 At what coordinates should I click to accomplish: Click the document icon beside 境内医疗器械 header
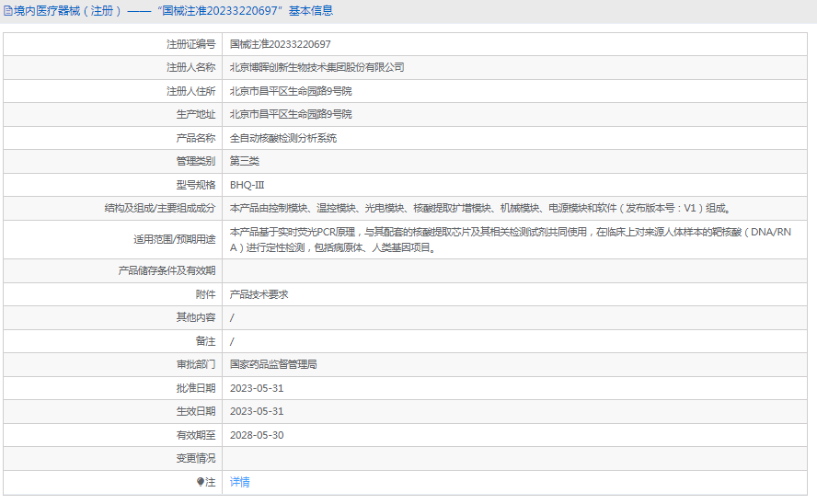click(7, 11)
